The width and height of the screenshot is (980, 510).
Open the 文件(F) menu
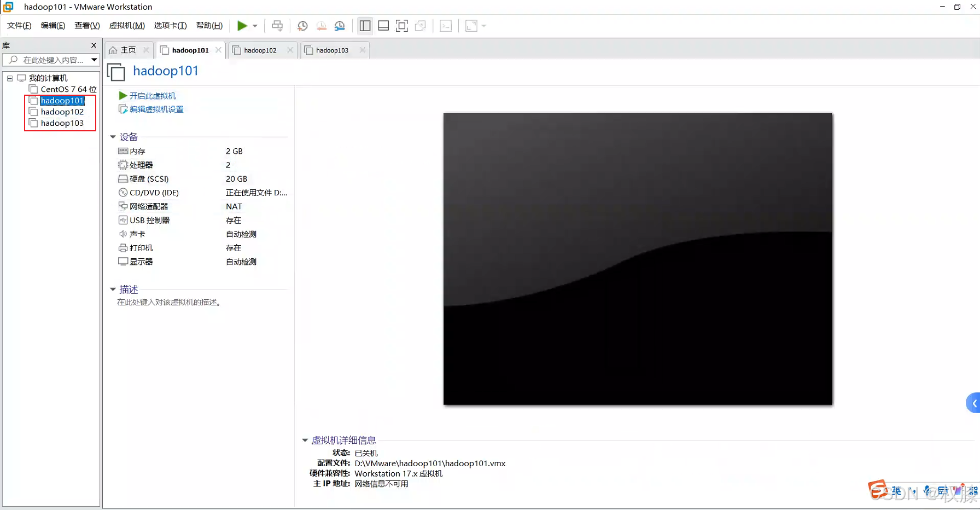pos(19,26)
